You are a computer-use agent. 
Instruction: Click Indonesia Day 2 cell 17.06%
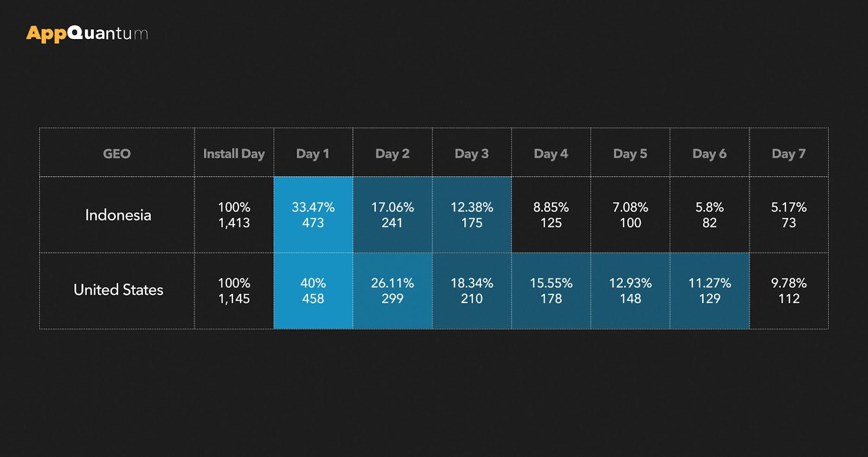(392, 215)
